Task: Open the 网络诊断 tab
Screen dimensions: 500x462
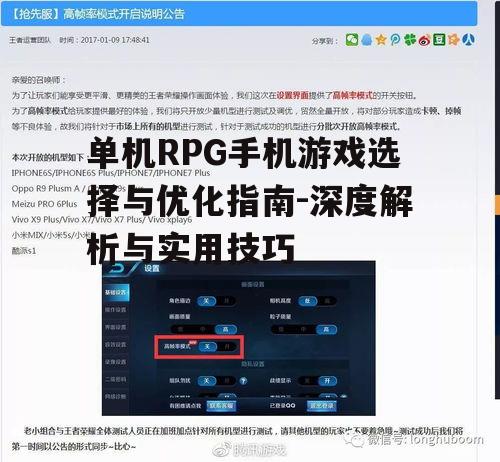Action: tap(116, 396)
